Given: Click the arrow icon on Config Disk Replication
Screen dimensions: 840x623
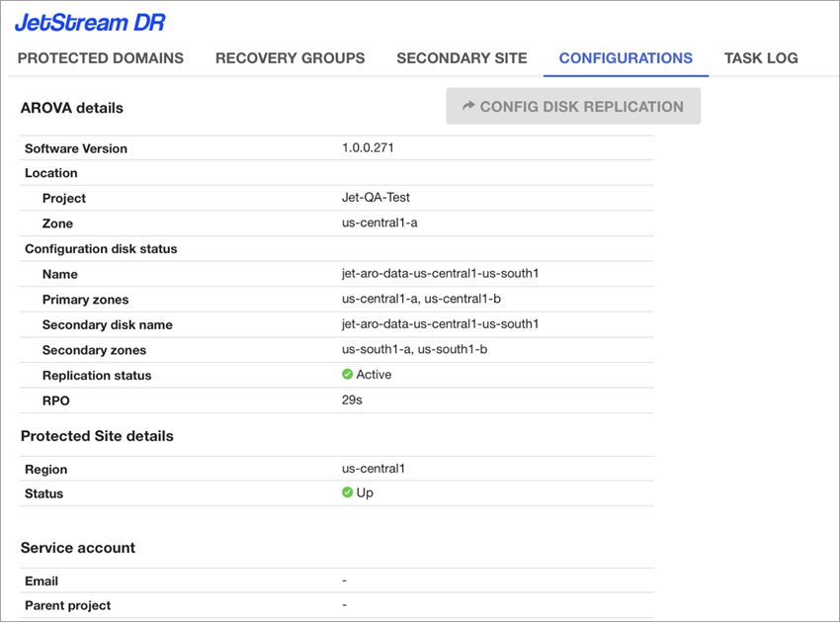Looking at the screenshot, I should coord(468,106).
